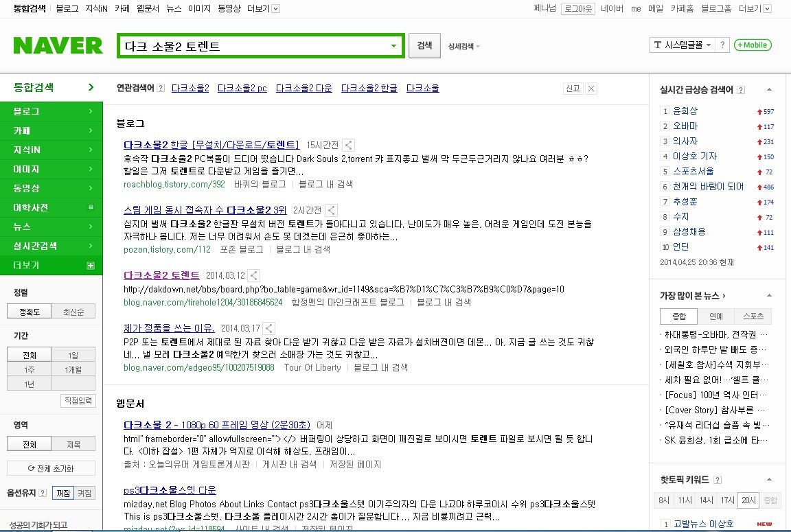Set period filter to 1일
Image resolution: width=791 pixels, height=532 pixels.
point(73,355)
